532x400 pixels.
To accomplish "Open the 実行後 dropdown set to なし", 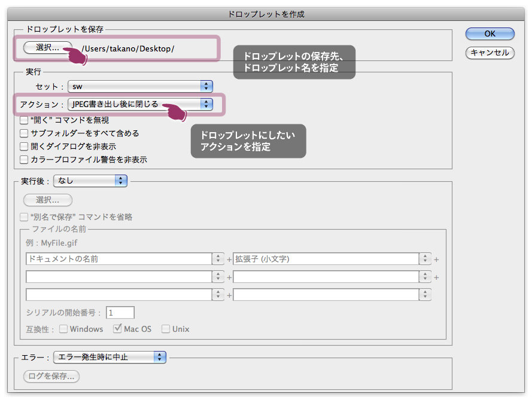I will 90,181.
